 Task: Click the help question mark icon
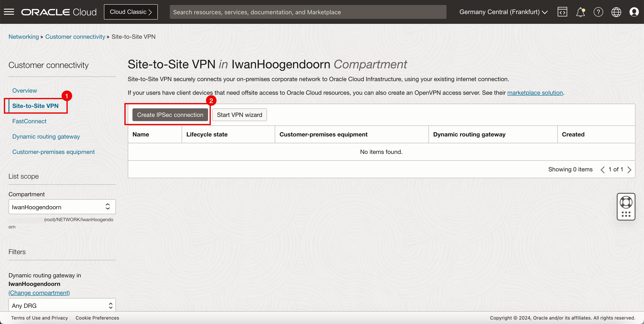(x=598, y=12)
